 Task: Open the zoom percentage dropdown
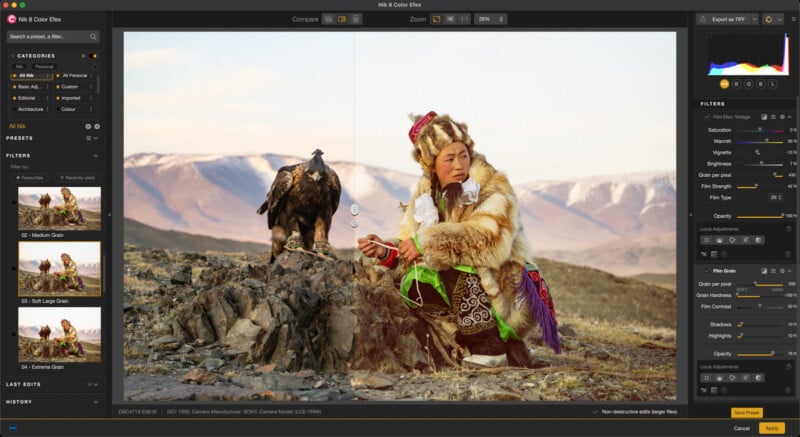tap(490, 19)
